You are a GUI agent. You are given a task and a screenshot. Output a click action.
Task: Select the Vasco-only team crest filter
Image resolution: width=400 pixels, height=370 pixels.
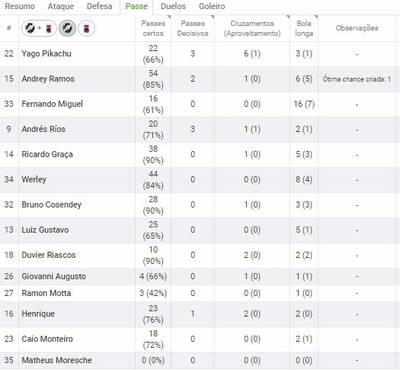click(x=67, y=28)
